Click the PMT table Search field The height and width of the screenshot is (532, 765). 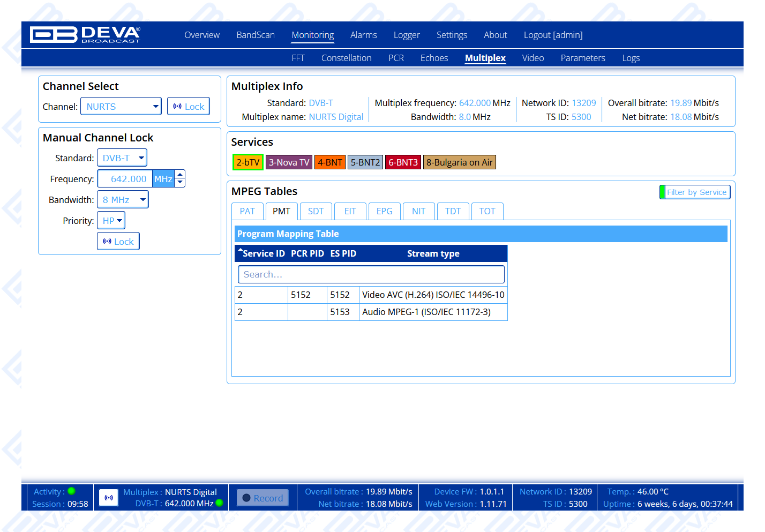coord(371,274)
